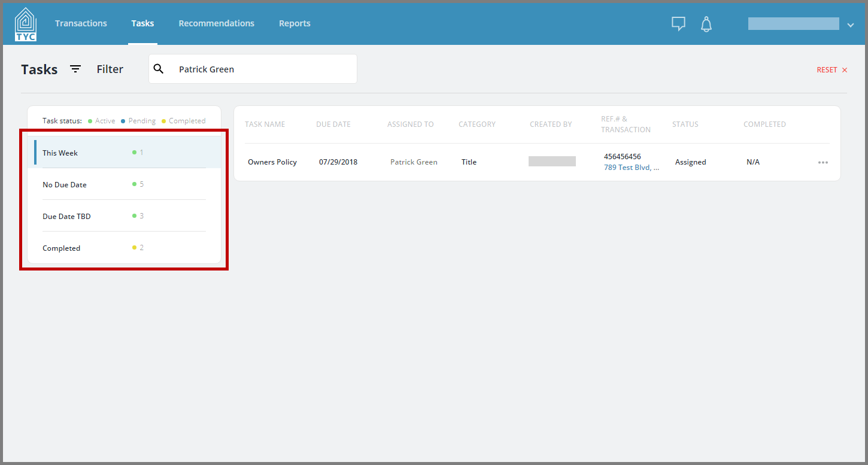Click the search field containing Patrick Green

tap(253, 69)
